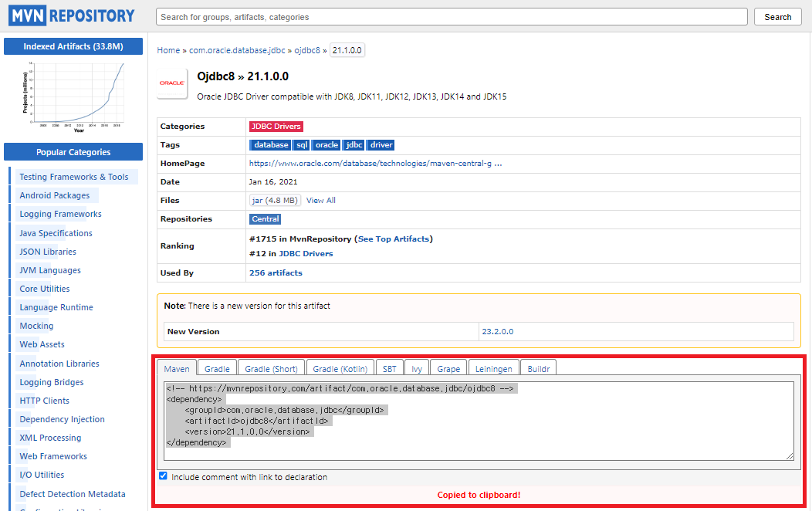Go to Home breadcrumb

[x=168, y=50]
